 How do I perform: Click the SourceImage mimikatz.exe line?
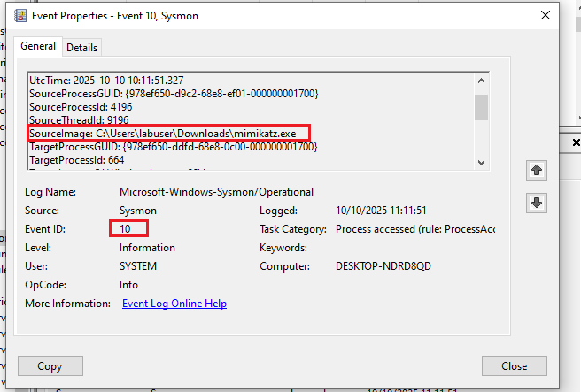(x=168, y=133)
